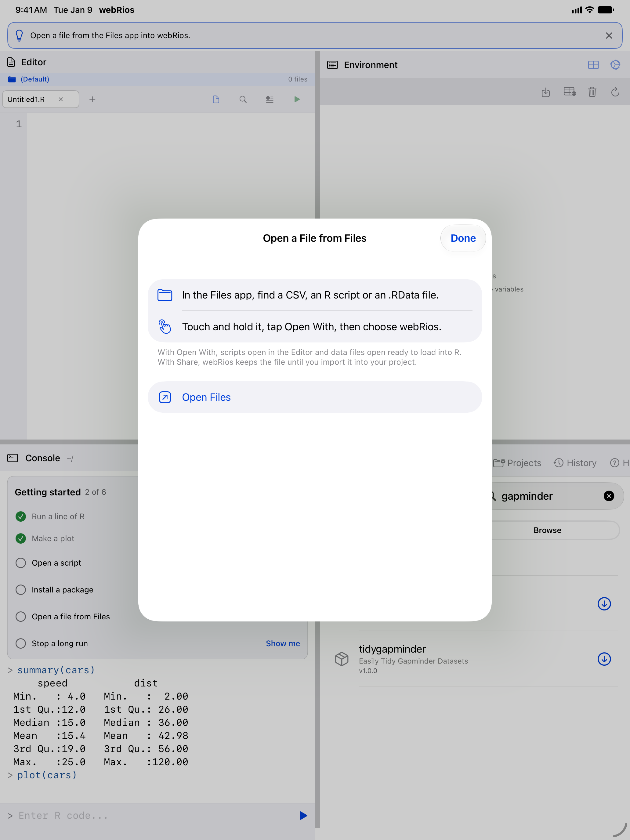
Task: Click the Show me link
Action: tap(283, 643)
